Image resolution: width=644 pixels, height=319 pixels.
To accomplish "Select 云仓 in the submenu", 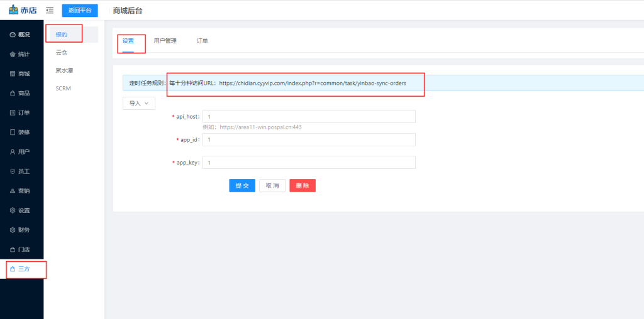I will (62, 53).
